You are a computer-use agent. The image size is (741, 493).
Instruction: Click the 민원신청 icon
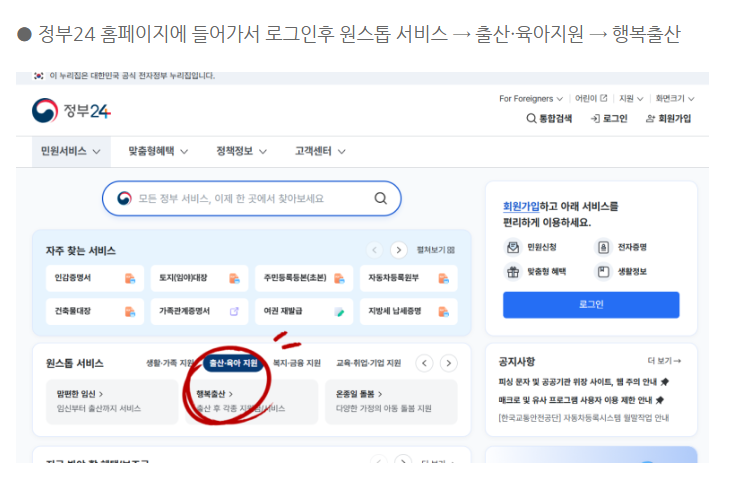(x=513, y=247)
